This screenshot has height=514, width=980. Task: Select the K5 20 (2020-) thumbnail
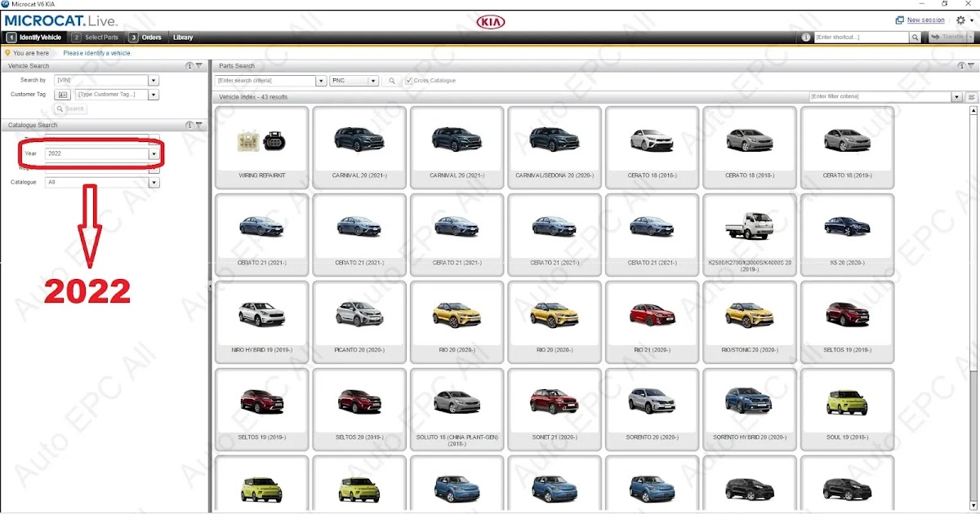[847, 235]
